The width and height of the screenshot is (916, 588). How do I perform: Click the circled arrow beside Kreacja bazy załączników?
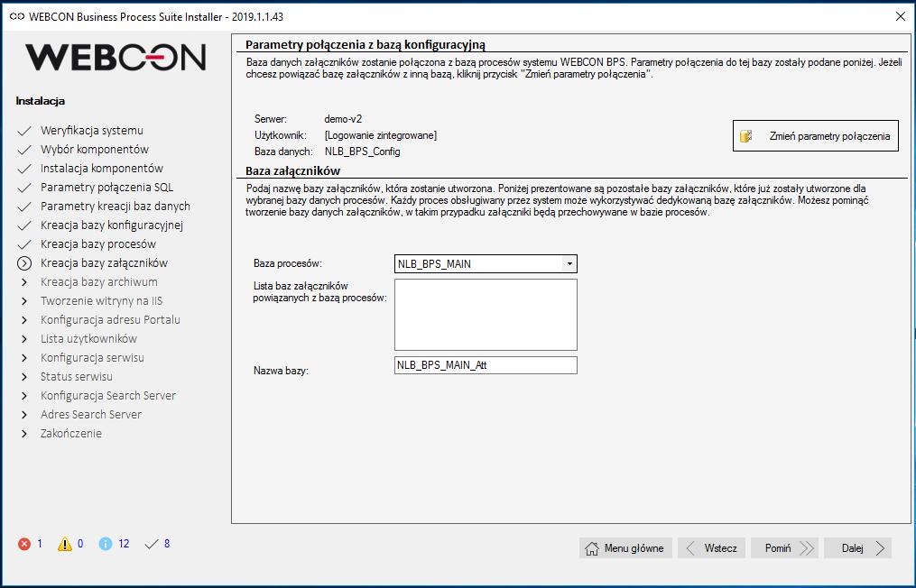point(24,263)
